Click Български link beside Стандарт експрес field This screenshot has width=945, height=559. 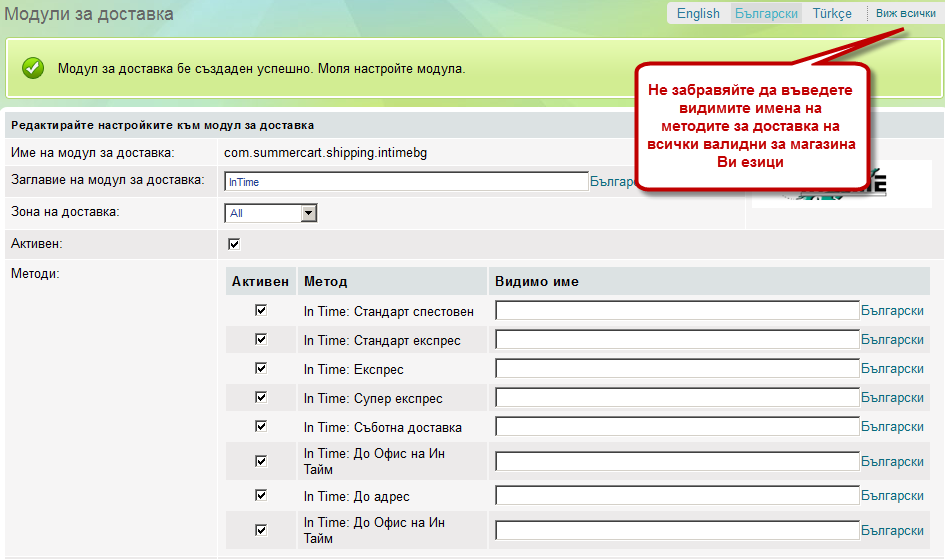[892, 340]
